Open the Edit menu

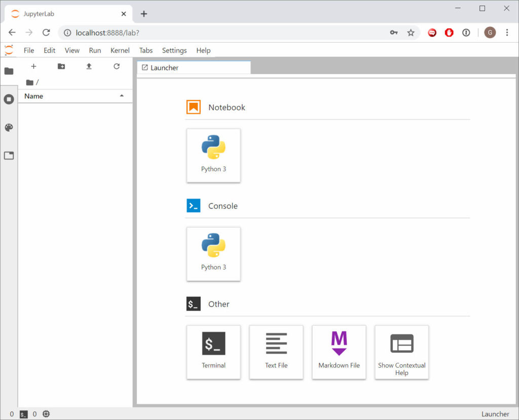click(x=49, y=50)
